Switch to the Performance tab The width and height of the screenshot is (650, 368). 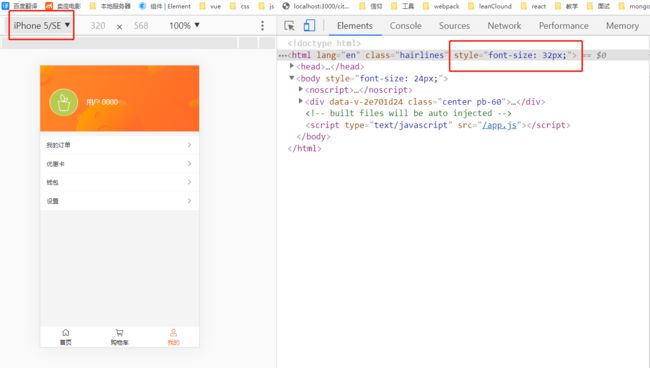pos(564,26)
